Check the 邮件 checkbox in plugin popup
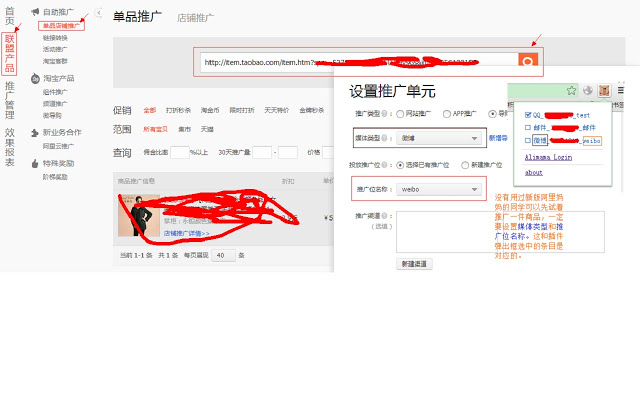 pyautogui.click(x=528, y=127)
